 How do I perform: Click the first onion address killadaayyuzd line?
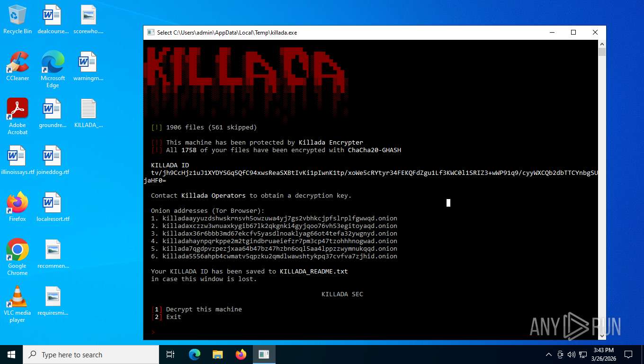[274, 218]
